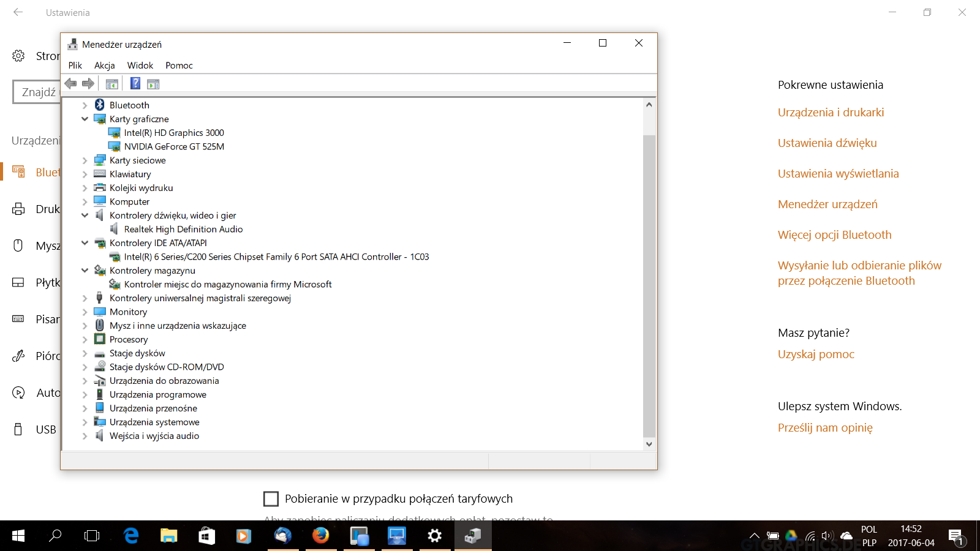Click the Urządzenia przenośne icon

point(100,408)
